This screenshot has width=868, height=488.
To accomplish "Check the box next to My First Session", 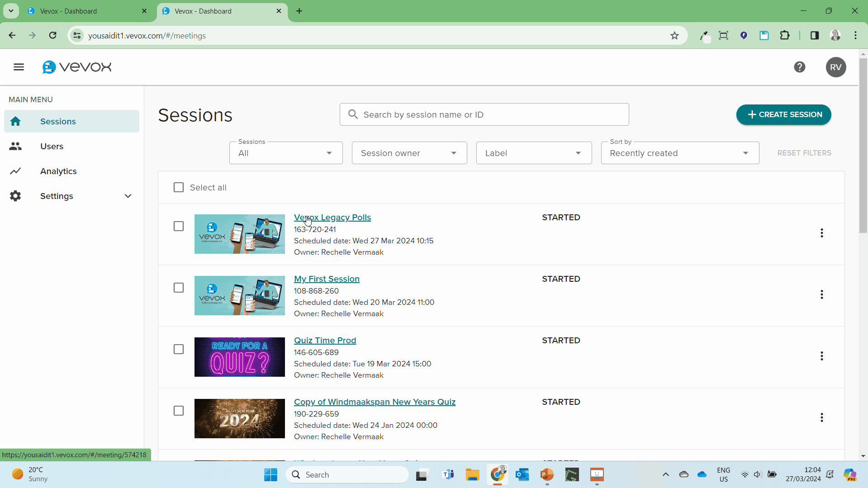I will point(178,287).
